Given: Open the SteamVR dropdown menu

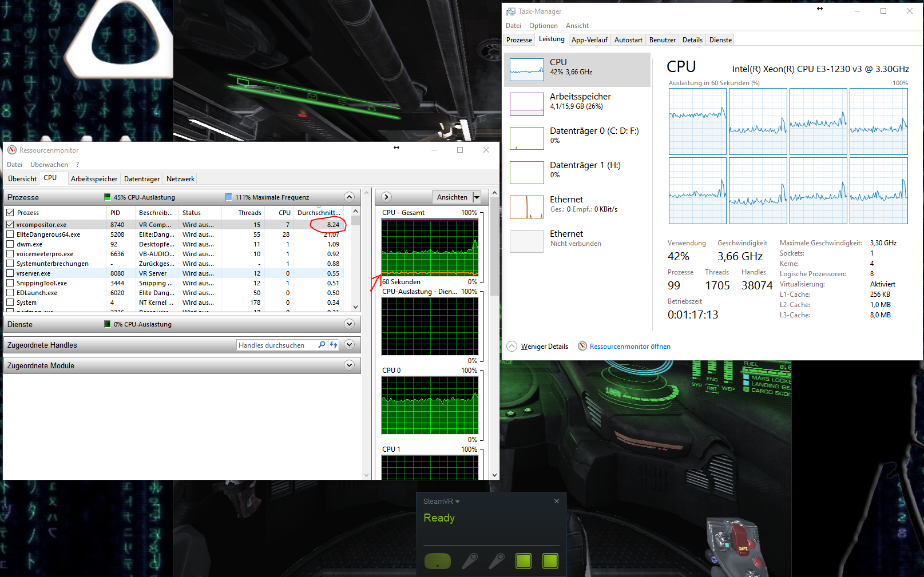Looking at the screenshot, I should tap(441, 502).
